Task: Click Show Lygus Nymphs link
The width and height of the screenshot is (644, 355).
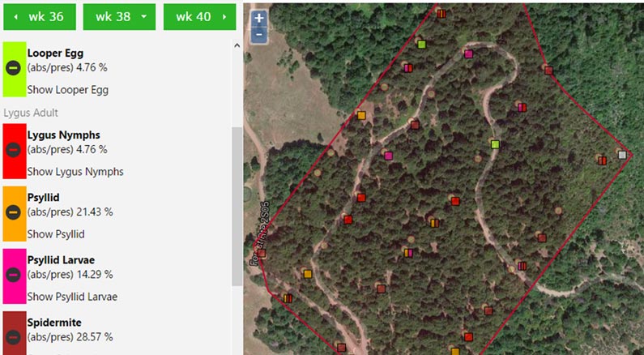Action: point(75,172)
